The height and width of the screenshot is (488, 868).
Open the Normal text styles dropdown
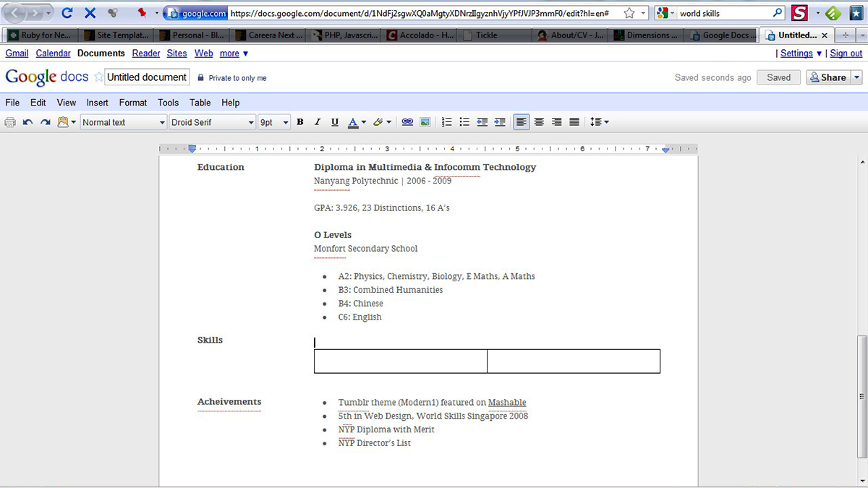(123, 121)
